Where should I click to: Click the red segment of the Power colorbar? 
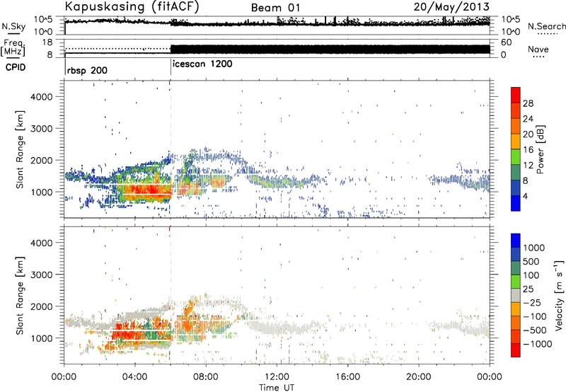point(516,95)
